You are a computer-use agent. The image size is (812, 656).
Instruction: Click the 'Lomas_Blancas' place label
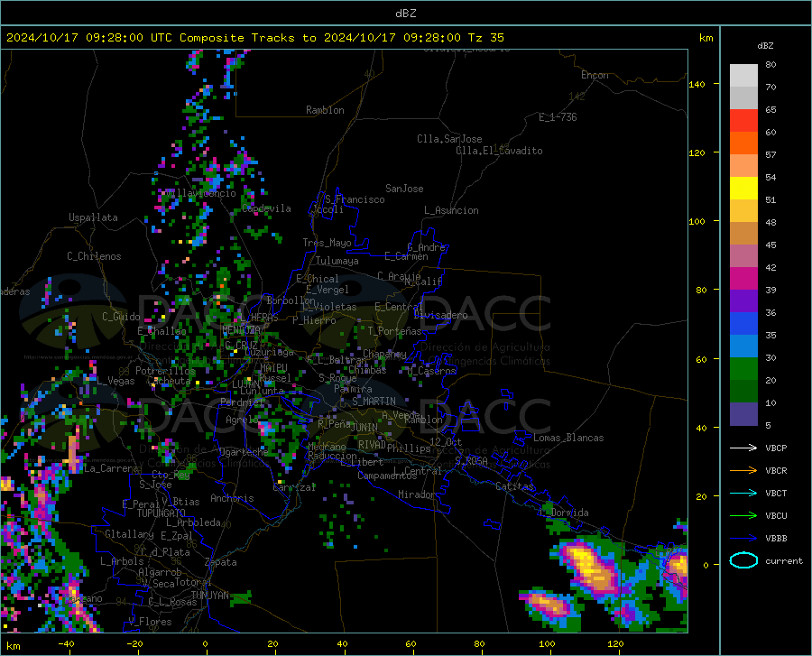coord(568,438)
